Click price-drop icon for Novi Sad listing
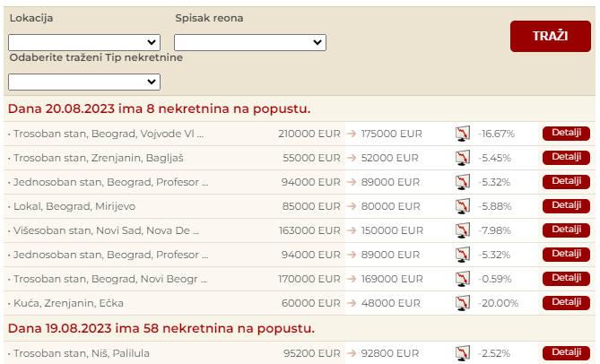 tap(463, 230)
